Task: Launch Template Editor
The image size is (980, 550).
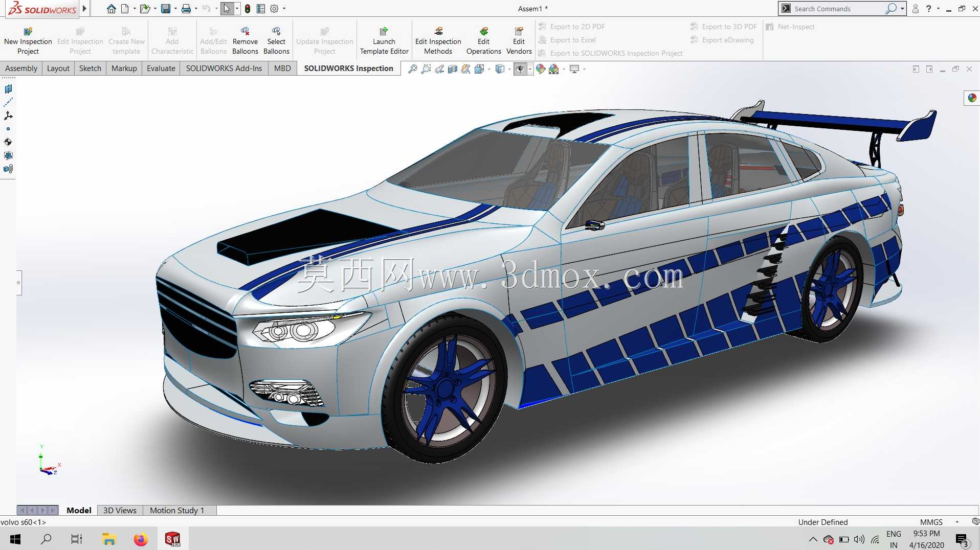Action: coord(384,41)
